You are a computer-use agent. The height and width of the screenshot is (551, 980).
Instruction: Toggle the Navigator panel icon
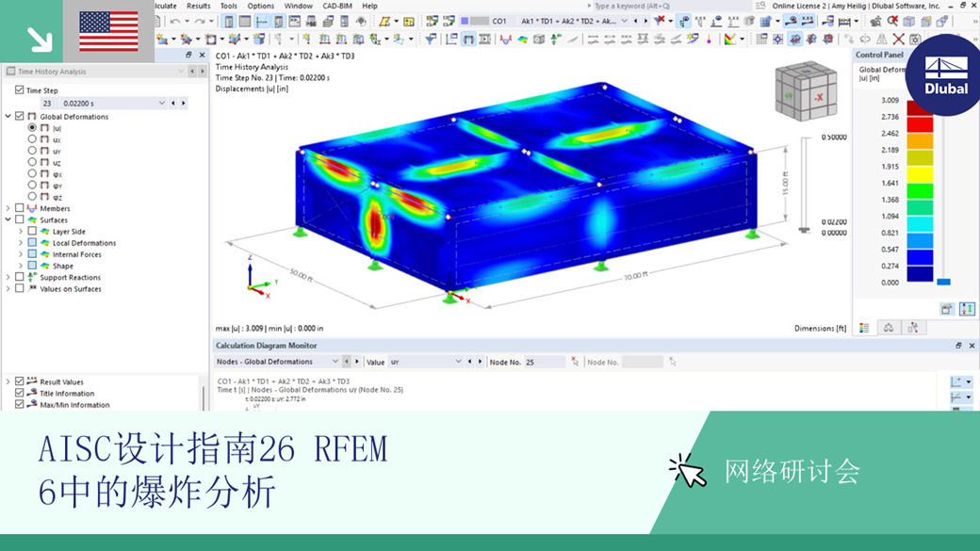coord(229,22)
